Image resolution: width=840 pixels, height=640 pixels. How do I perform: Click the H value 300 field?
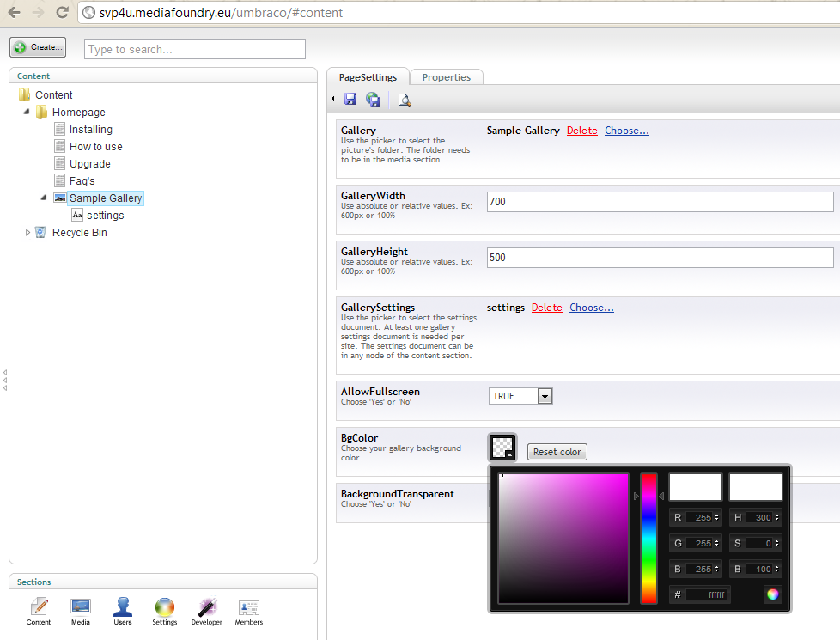(759, 517)
